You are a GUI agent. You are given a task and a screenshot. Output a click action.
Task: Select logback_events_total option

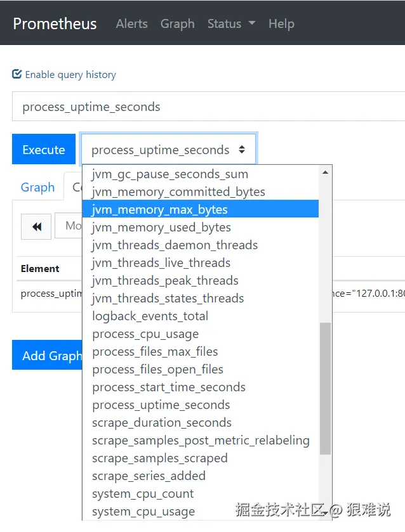[x=201, y=316]
